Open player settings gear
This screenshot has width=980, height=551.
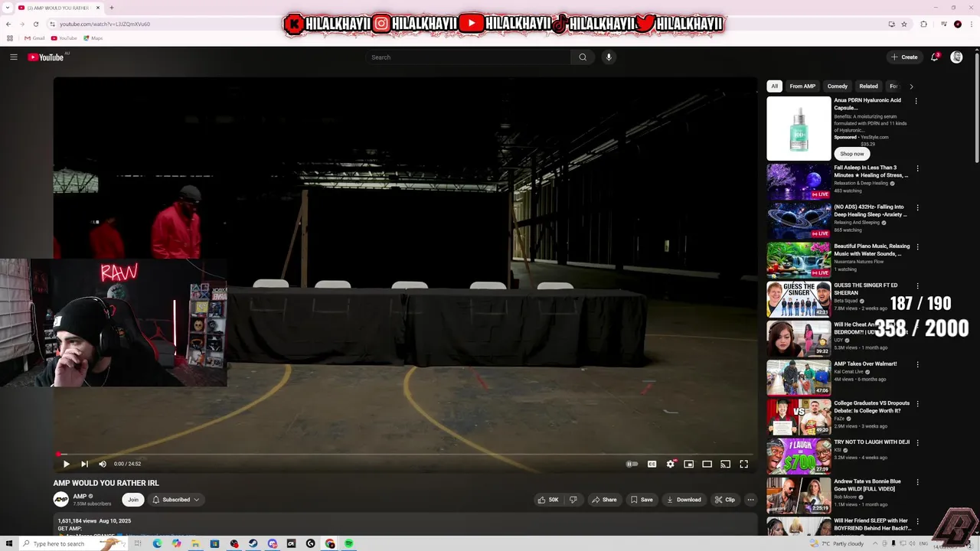pos(671,464)
